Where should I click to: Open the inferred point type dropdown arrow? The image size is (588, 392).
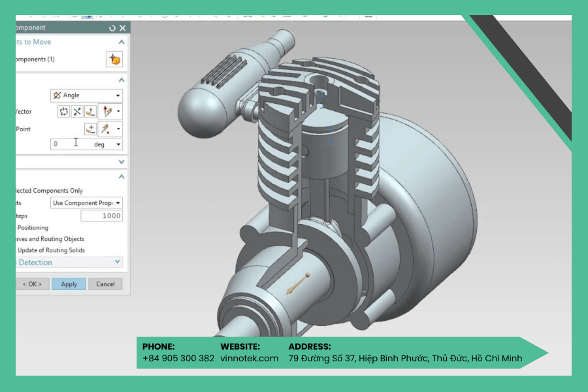(118, 129)
